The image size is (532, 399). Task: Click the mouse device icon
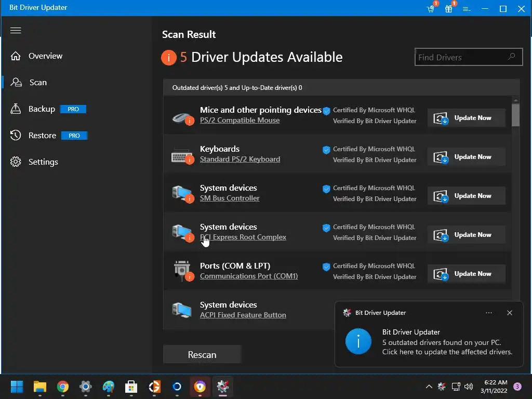pyautogui.click(x=182, y=118)
